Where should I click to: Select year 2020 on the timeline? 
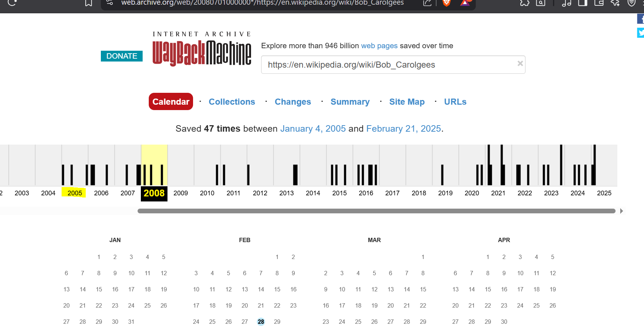point(472,193)
